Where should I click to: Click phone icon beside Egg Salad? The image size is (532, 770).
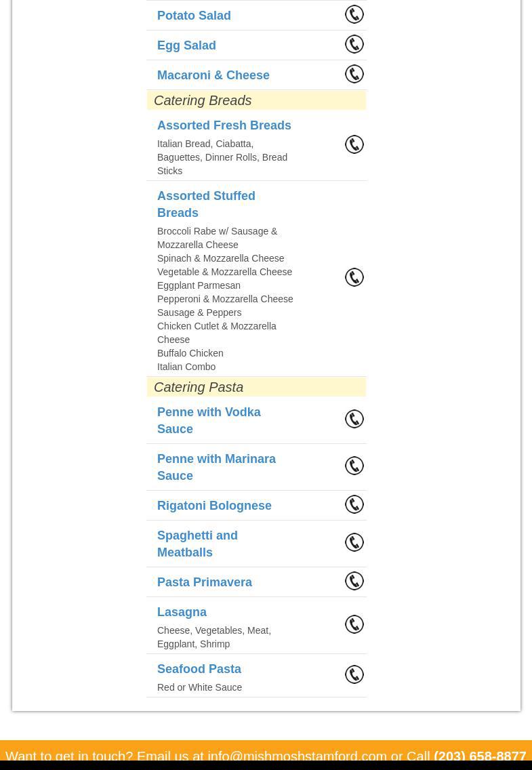(354, 44)
